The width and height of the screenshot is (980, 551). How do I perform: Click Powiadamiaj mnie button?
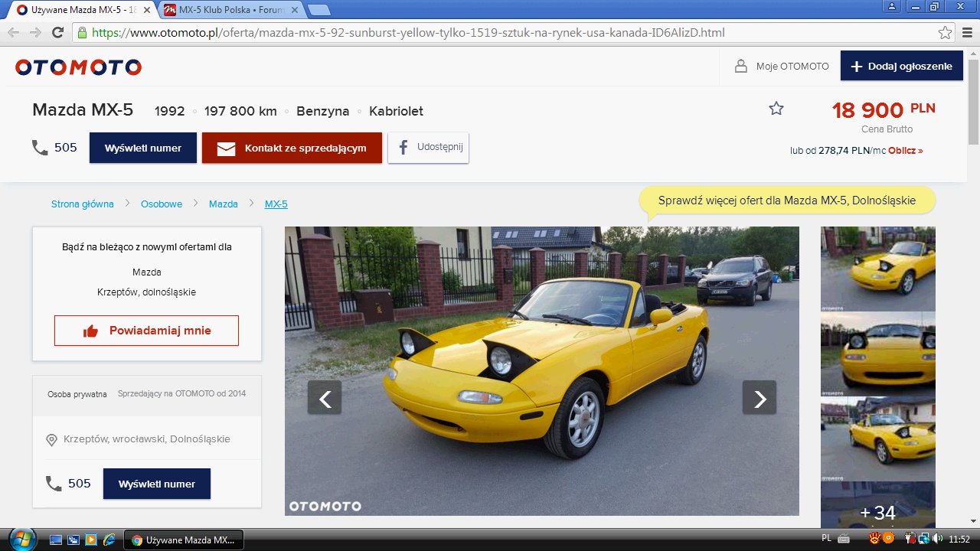tap(146, 331)
